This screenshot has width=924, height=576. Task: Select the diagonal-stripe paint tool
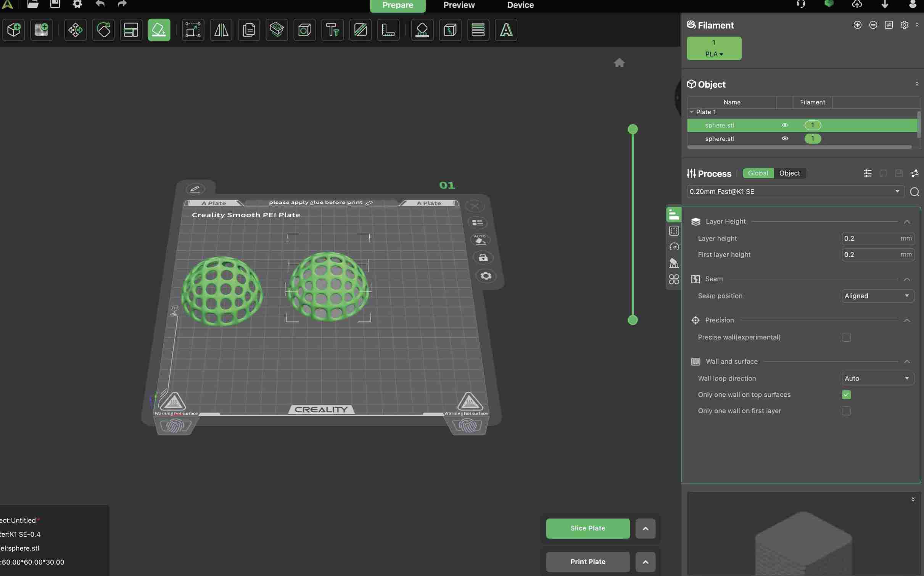(361, 30)
